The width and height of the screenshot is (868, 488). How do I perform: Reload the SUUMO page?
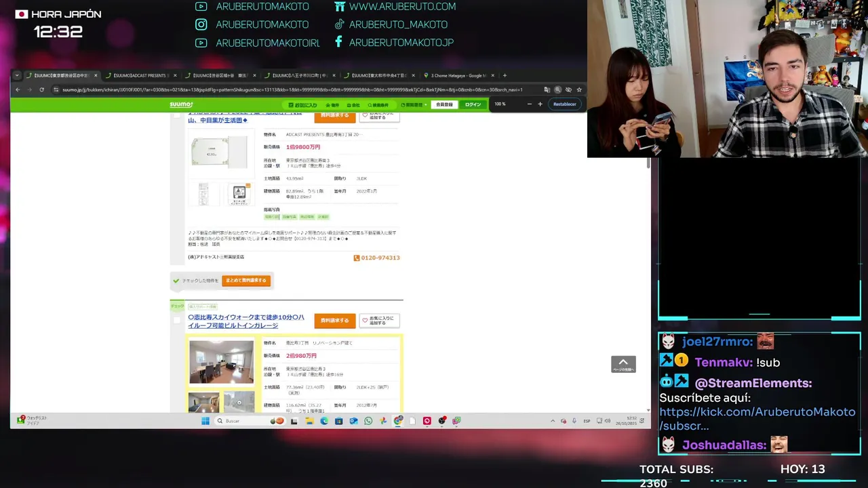[41, 89]
